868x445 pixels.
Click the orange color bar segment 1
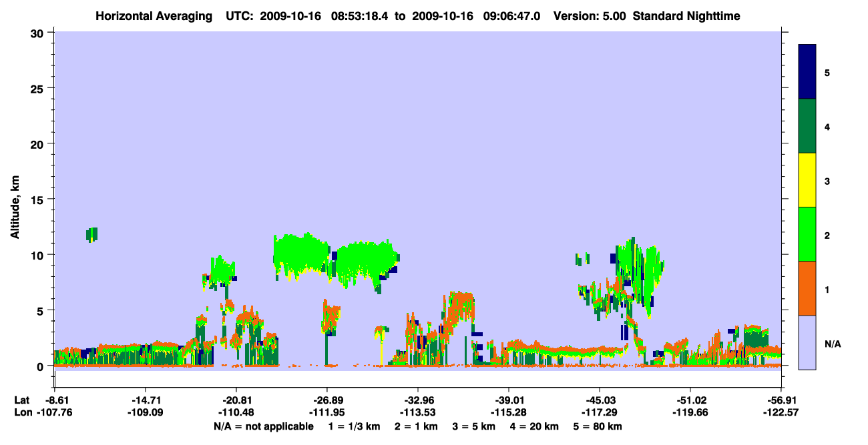pyautogui.click(x=807, y=288)
